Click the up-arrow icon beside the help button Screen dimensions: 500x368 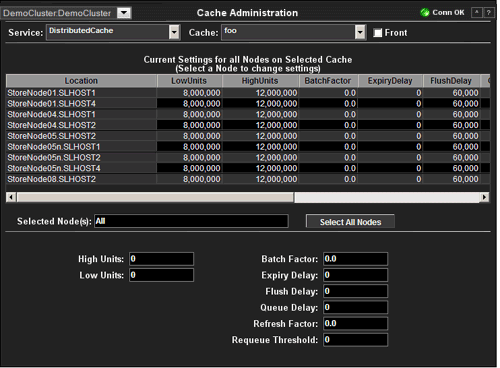477,13
